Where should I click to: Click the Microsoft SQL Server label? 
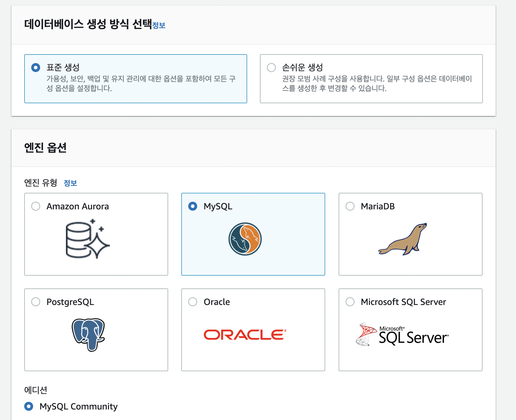pyautogui.click(x=404, y=302)
